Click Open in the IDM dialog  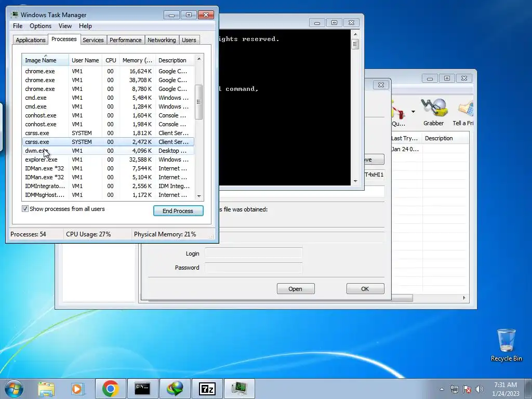(x=296, y=289)
